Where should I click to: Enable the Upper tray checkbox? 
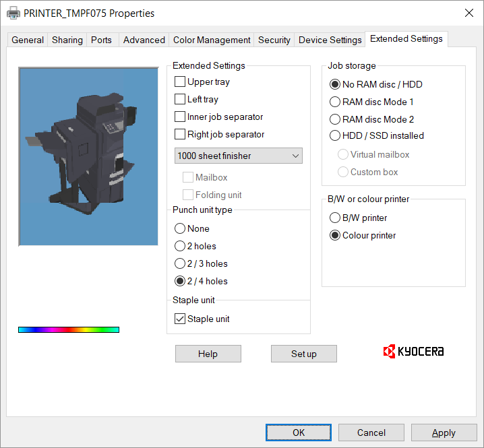pyautogui.click(x=180, y=82)
